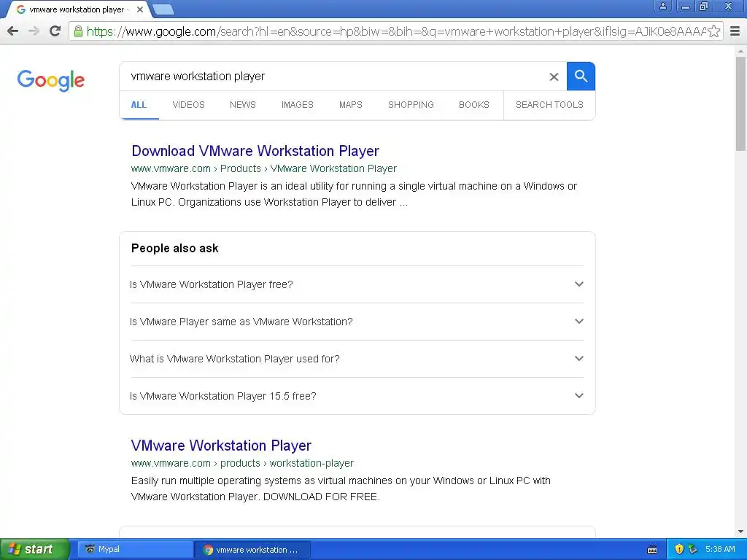Click the browser address bar URL
The width and height of the screenshot is (747, 560).
coord(395,31)
